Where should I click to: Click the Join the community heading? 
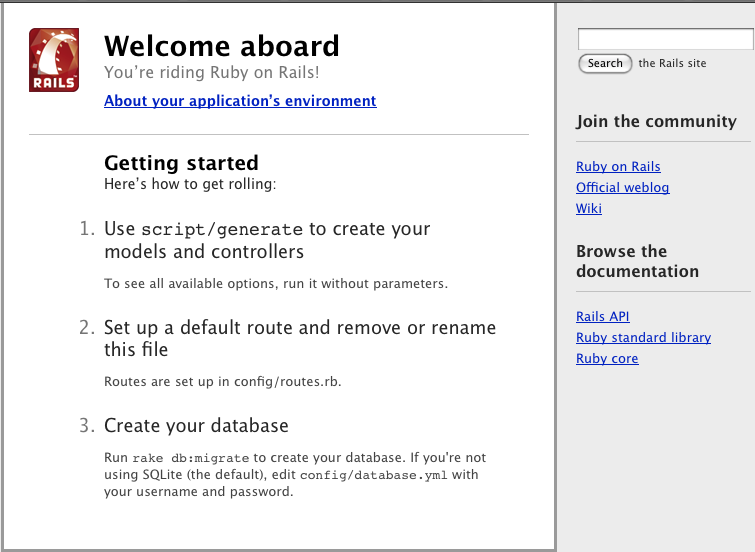pyautogui.click(x=656, y=122)
